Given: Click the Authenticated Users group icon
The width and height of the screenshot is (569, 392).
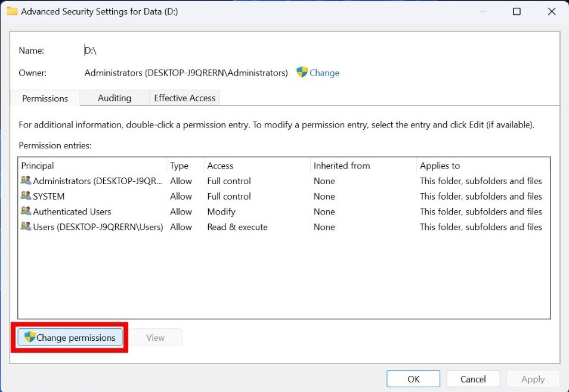Looking at the screenshot, I should click(x=26, y=211).
